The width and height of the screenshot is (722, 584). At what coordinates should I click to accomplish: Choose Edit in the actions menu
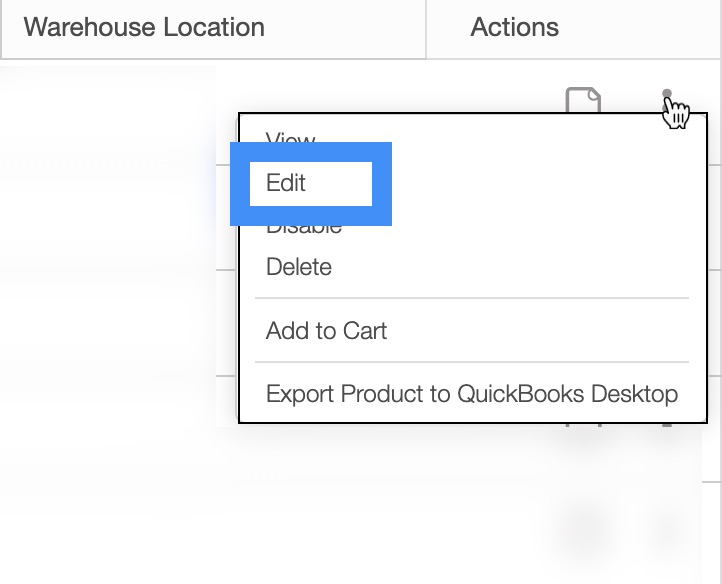tap(286, 183)
